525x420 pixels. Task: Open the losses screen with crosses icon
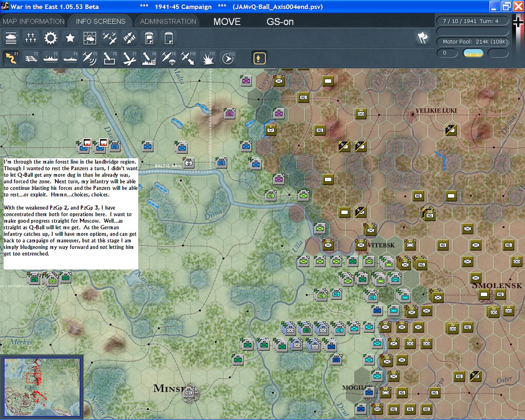[x=31, y=38]
